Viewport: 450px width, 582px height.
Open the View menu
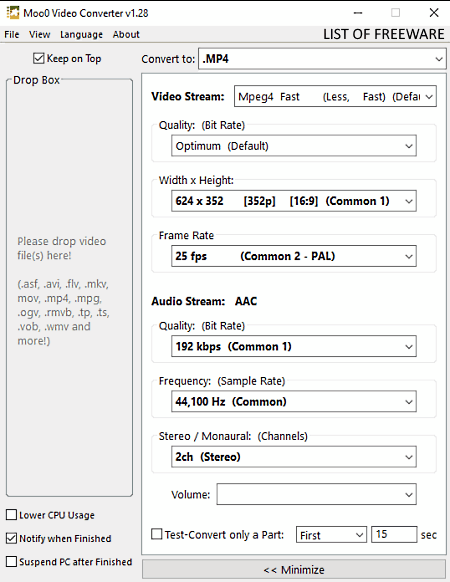40,35
